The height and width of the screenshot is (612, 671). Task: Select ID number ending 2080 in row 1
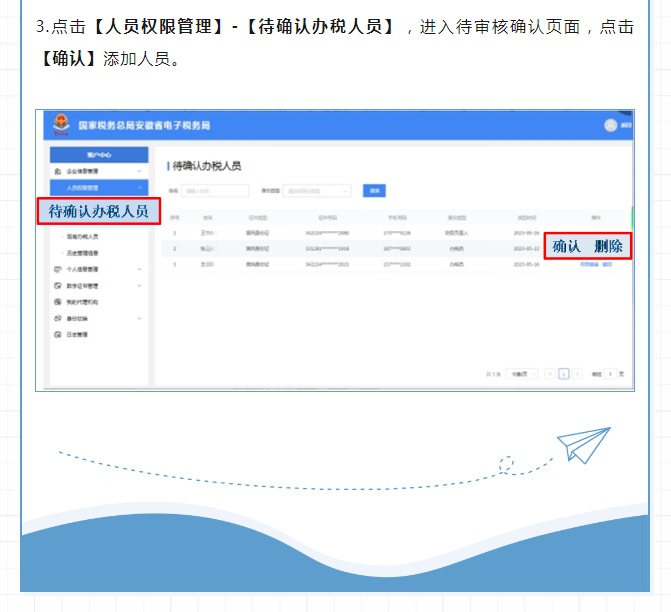(327, 233)
